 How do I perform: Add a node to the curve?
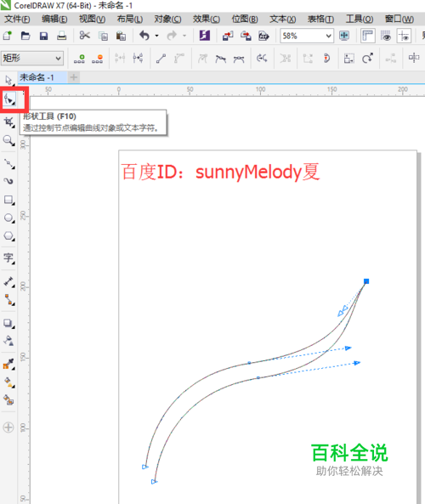(x=79, y=59)
